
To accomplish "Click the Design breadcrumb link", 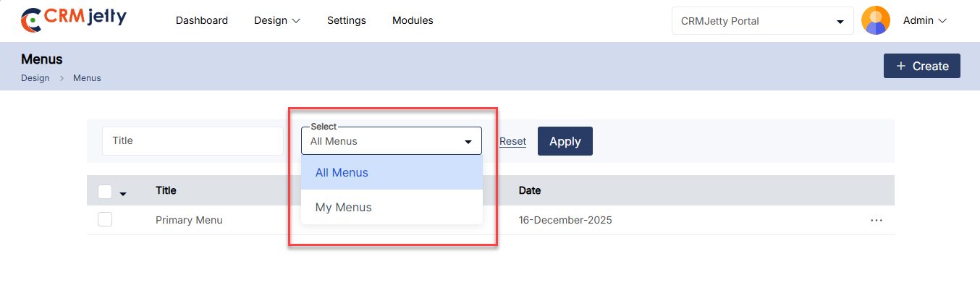I will point(35,78).
